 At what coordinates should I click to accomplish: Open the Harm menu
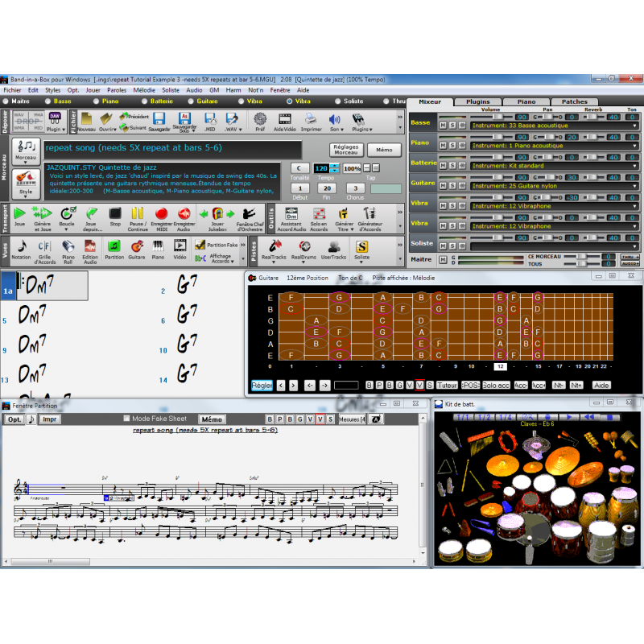coord(233,90)
